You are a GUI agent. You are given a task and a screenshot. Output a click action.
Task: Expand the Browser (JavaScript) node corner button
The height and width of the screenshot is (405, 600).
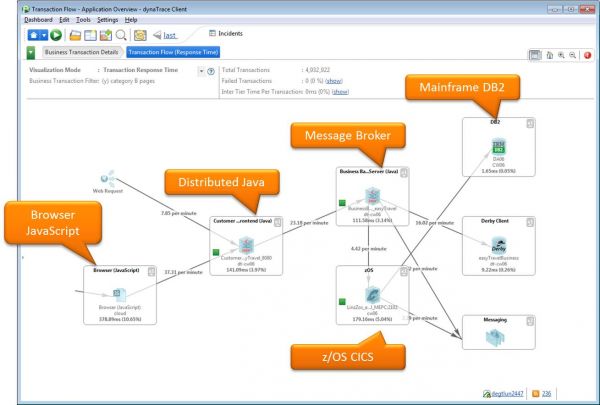coord(151,272)
